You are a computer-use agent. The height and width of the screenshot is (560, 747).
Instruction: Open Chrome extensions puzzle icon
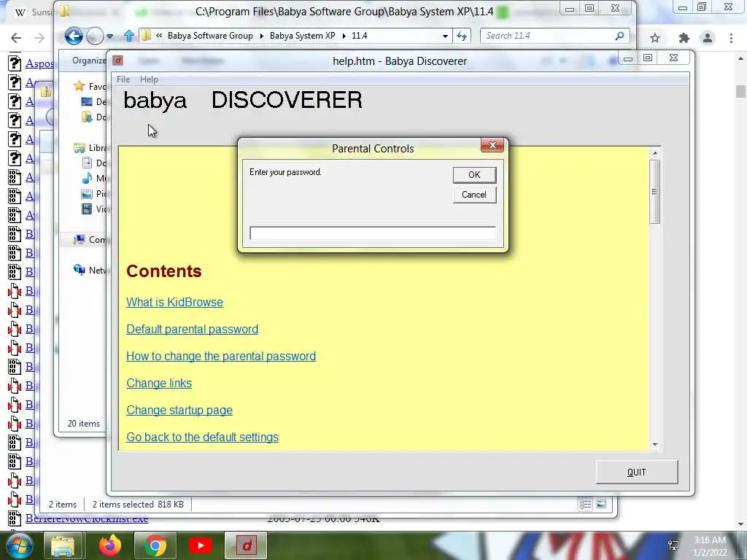684,38
